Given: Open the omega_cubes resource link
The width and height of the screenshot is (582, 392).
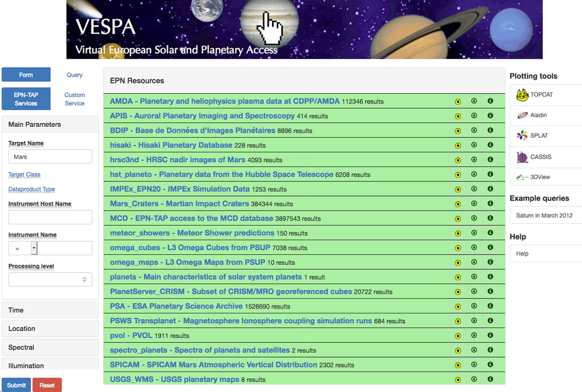Looking at the screenshot, I should 190,247.
